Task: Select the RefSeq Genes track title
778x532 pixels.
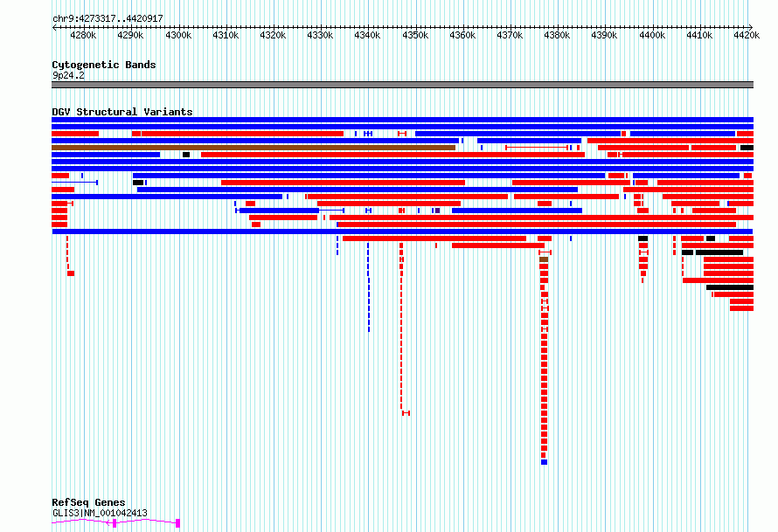Action: (x=88, y=502)
